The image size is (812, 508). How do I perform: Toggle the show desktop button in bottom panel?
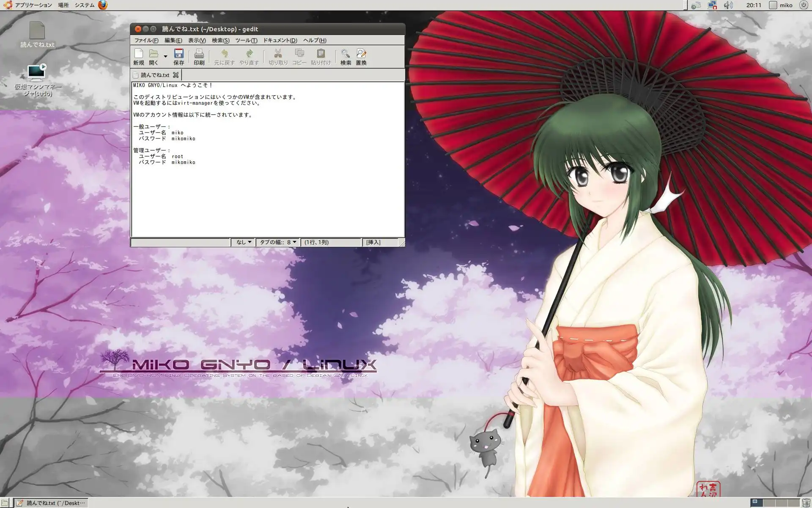[x=5, y=503]
